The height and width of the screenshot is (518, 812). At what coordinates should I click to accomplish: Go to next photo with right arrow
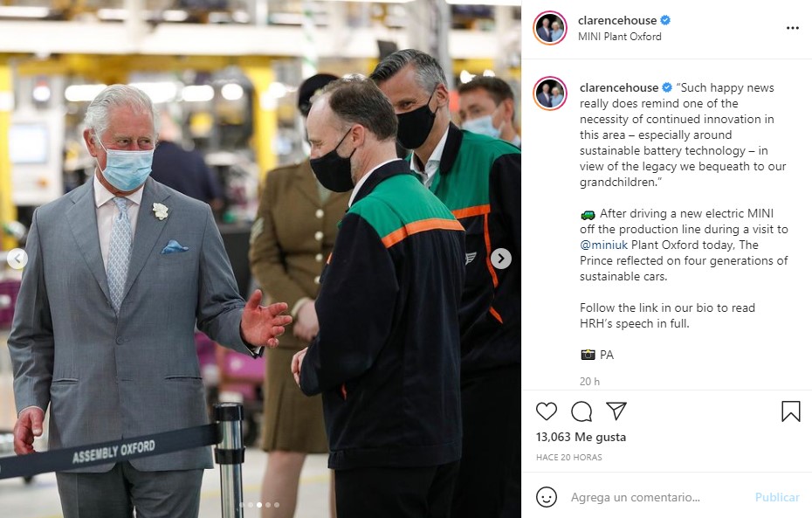pos(501,258)
